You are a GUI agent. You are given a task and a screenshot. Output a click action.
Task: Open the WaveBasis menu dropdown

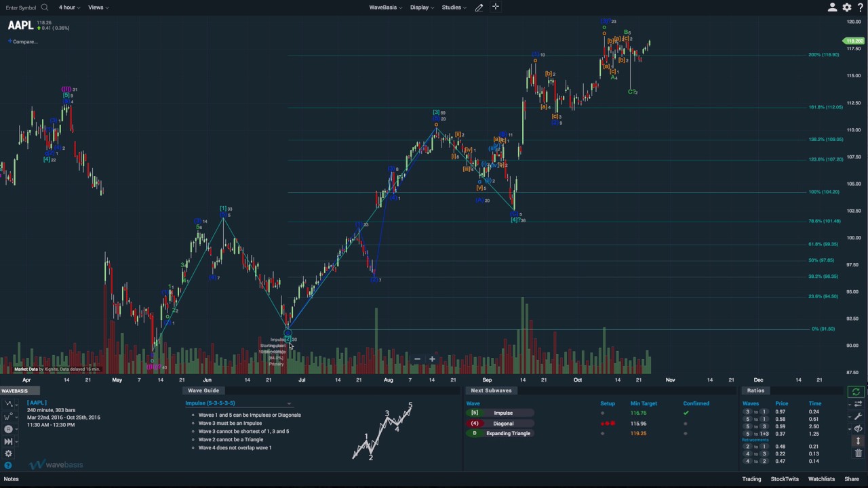click(386, 7)
